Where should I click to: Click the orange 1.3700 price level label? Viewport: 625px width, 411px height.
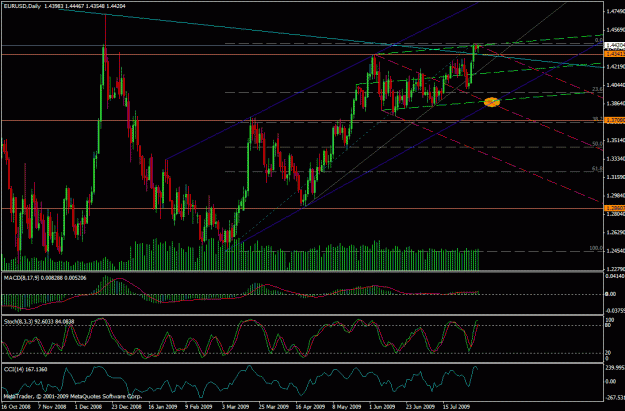614,120
